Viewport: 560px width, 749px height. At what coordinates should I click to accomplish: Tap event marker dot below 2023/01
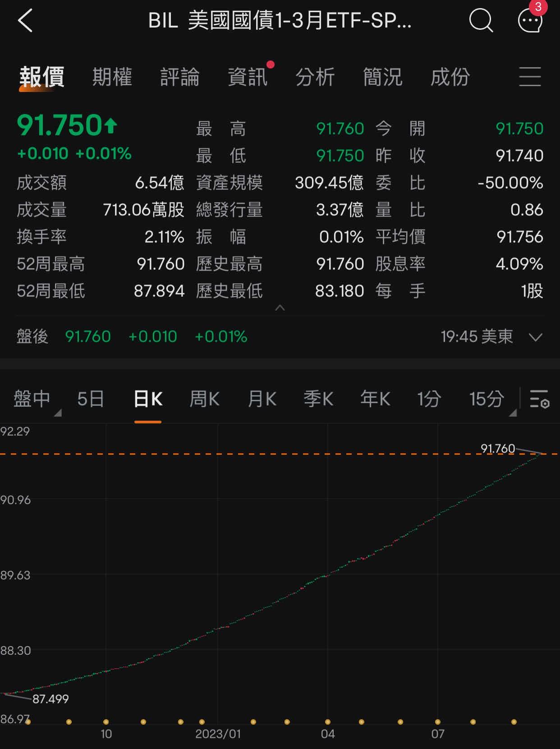202,722
